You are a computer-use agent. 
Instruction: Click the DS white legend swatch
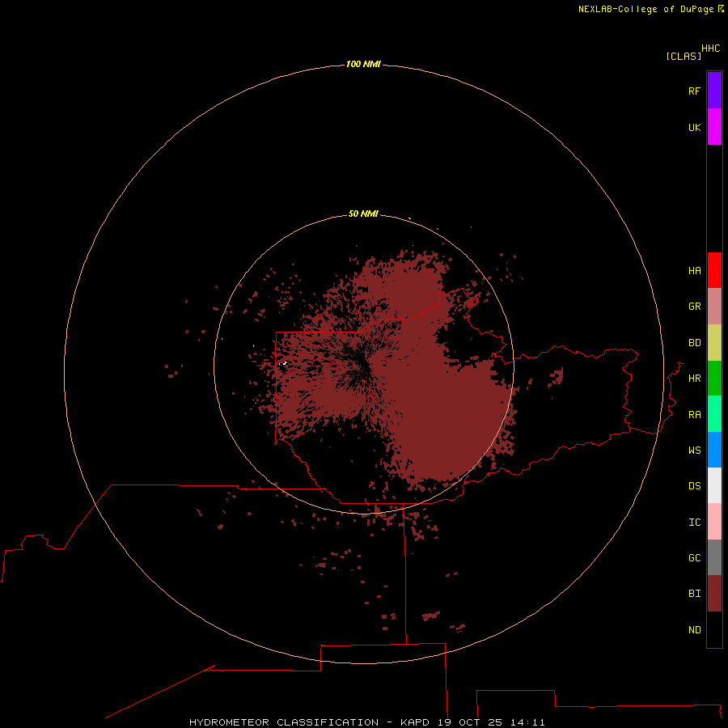point(714,485)
